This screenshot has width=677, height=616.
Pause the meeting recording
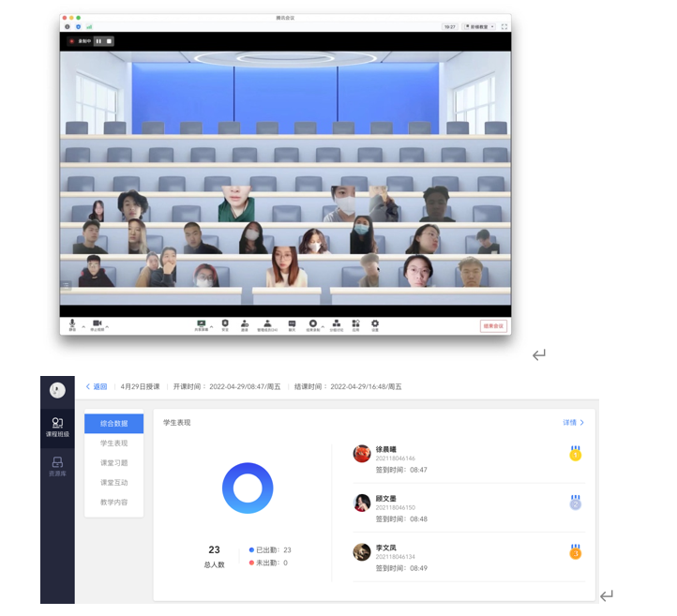click(x=98, y=41)
